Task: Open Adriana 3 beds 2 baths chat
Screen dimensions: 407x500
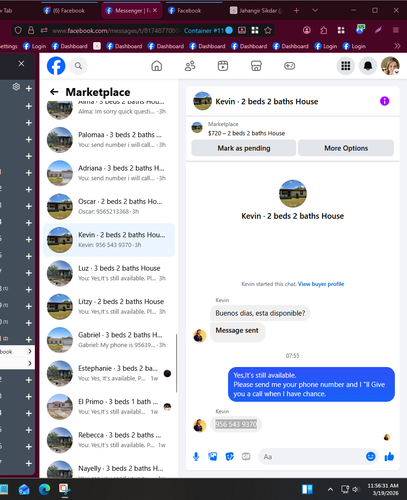Action: pyautogui.click(x=109, y=173)
